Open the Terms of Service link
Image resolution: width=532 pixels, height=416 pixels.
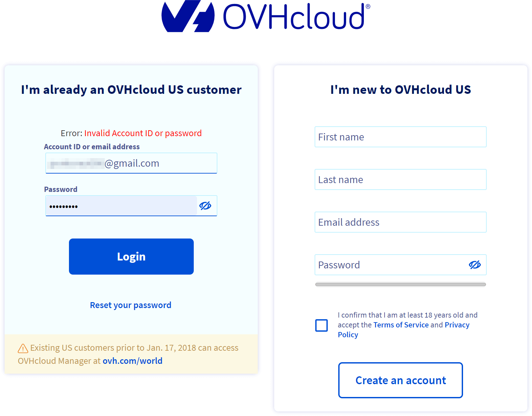point(401,325)
